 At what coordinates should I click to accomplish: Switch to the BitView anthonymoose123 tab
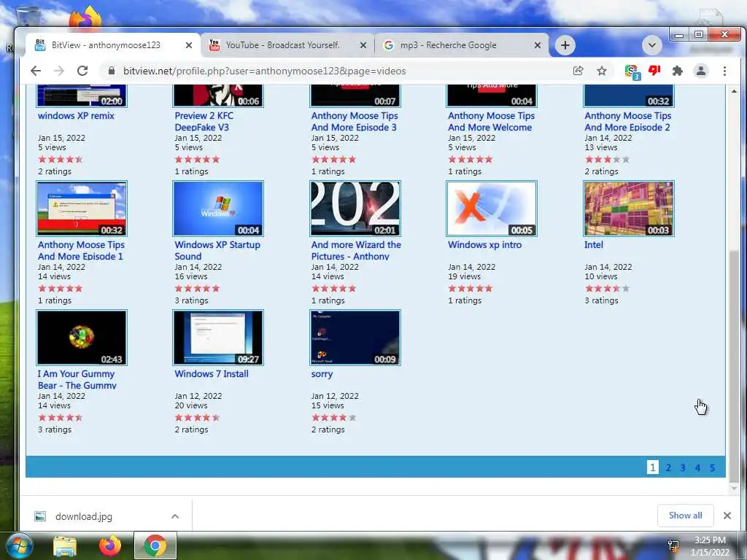112,45
